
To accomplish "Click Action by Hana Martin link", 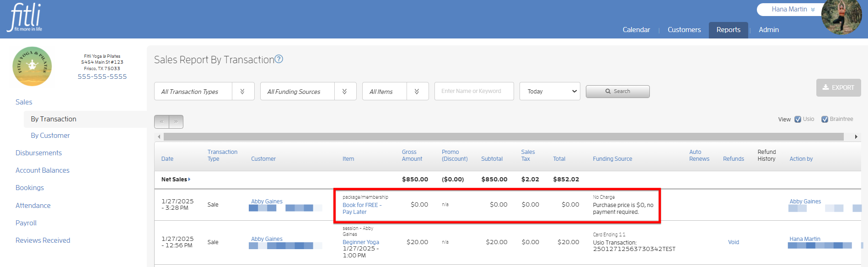I will [x=805, y=239].
